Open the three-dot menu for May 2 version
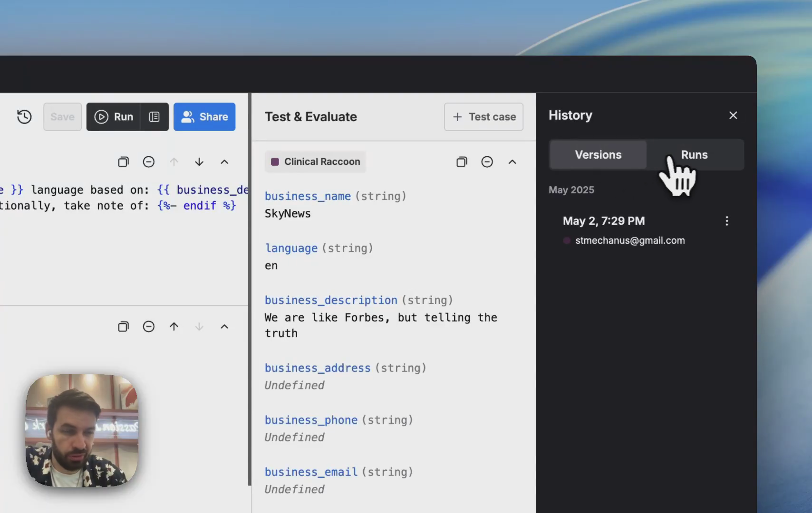This screenshot has height=513, width=812. point(727,220)
